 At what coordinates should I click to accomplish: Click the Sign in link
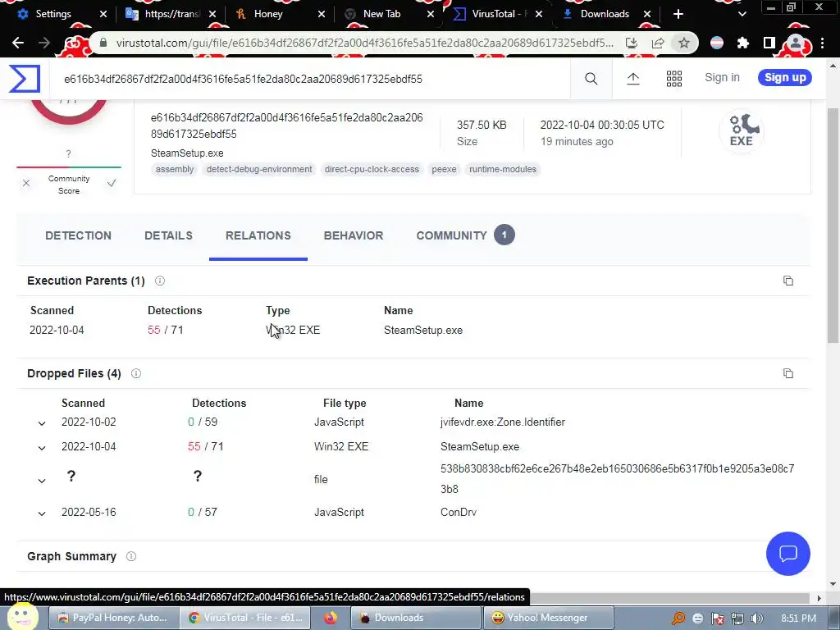point(722,78)
